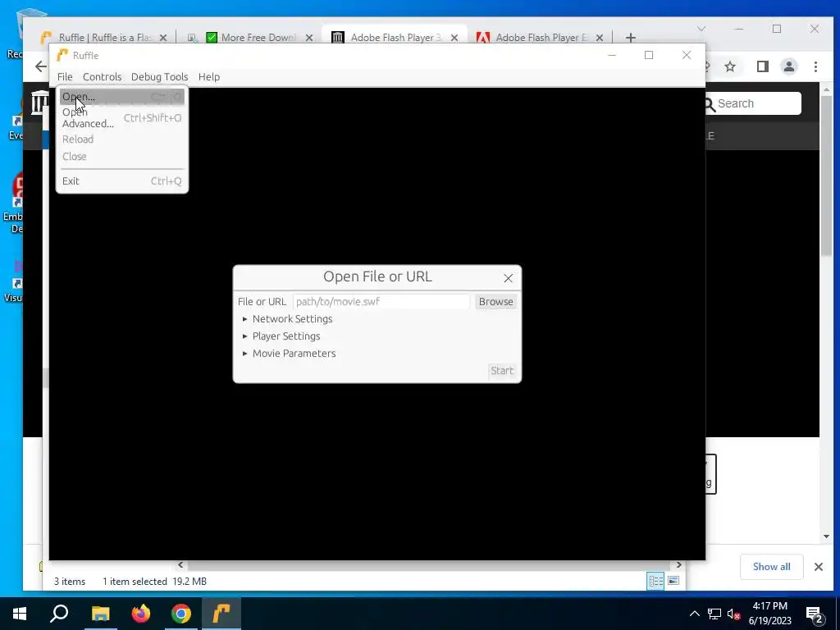Open the Help menu in Ruffle
The height and width of the screenshot is (630, 840).
(209, 76)
